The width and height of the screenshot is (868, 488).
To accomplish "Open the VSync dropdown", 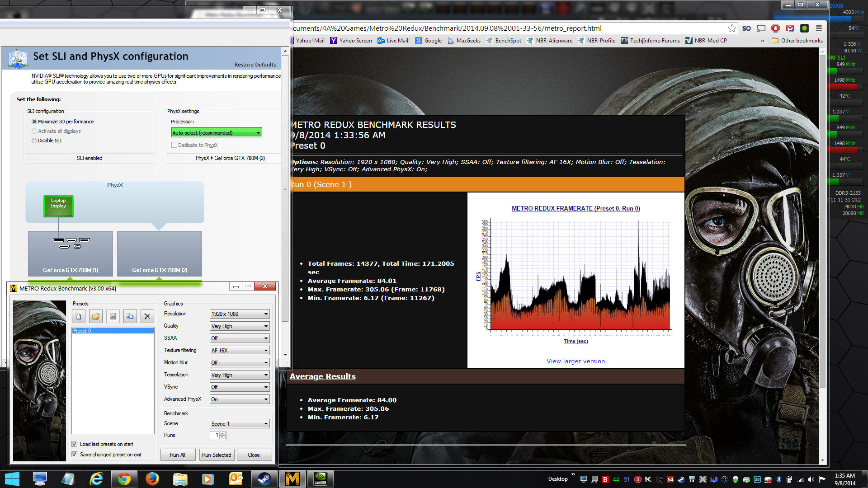I will (x=240, y=387).
